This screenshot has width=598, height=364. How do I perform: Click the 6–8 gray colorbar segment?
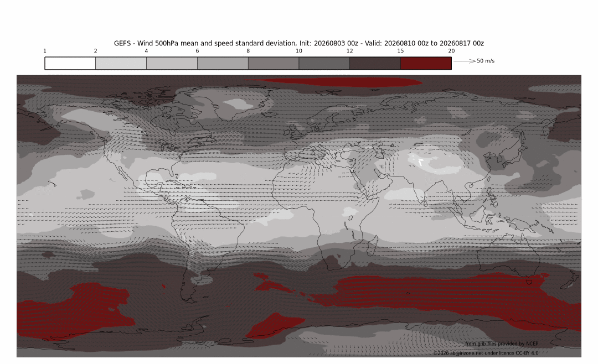pyautogui.click(x=223, y=63)
